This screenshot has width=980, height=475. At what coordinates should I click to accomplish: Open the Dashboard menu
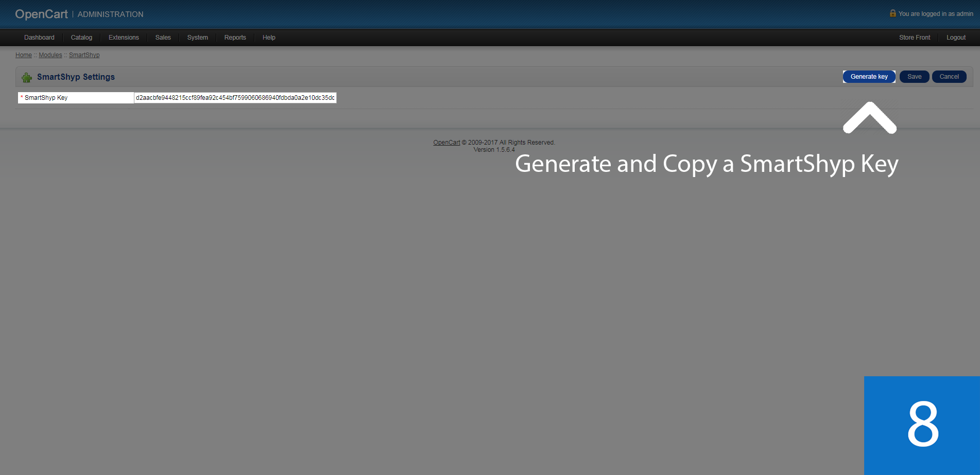39,38
